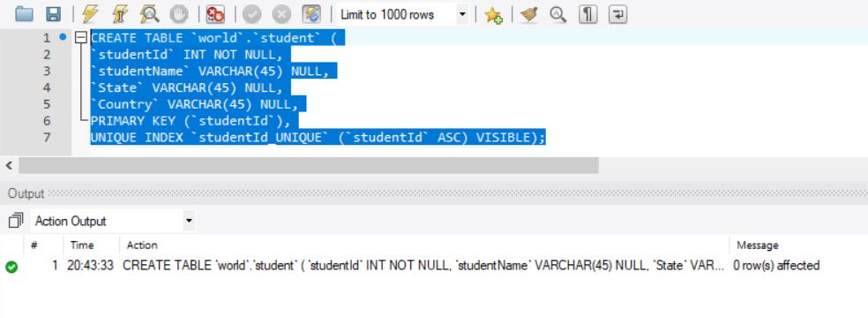Select the '0 row(s) affected' message
The width and height of the screenshot is (868, 318).
776,265
